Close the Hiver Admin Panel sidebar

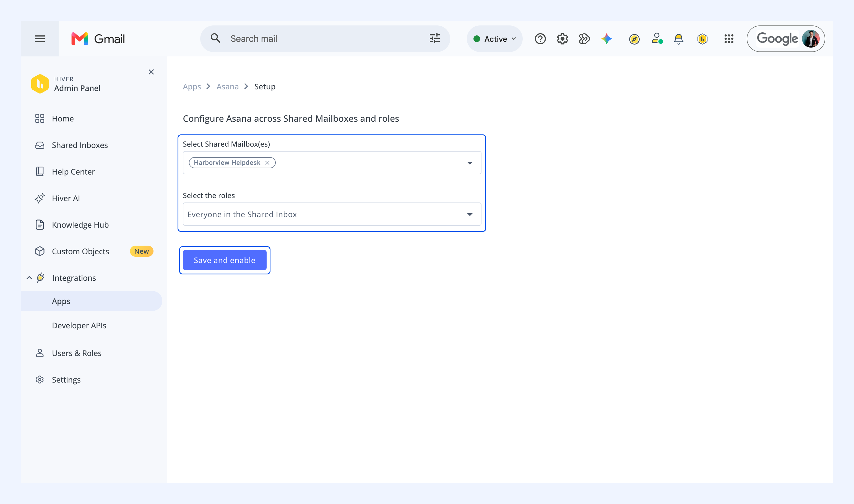(x=151, y=72)
